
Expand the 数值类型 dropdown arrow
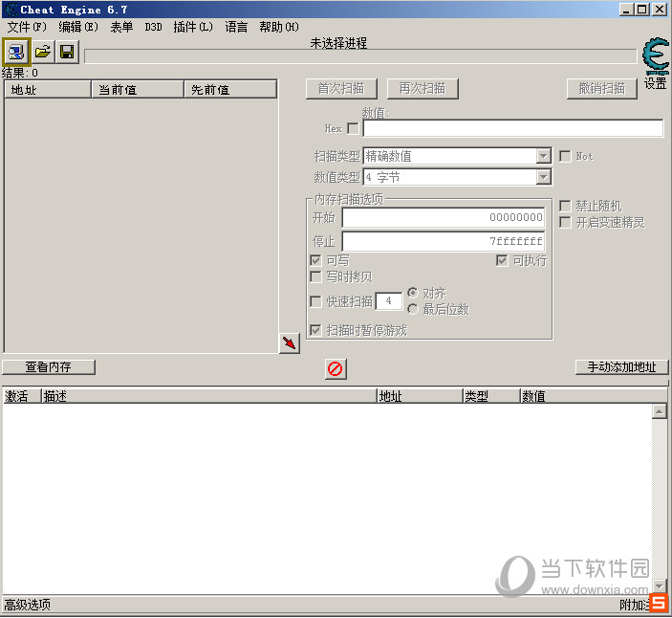[x=543, y=177]
